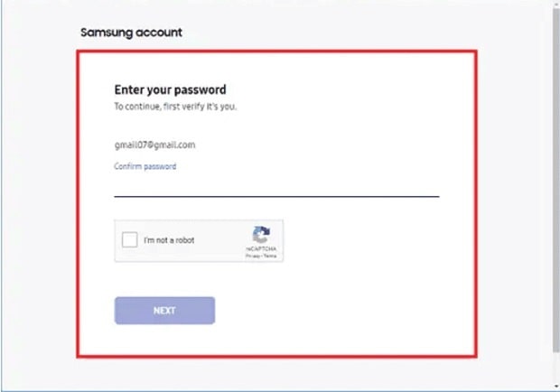Click white space right of NEXT button
560x392 pixels.
343,310
